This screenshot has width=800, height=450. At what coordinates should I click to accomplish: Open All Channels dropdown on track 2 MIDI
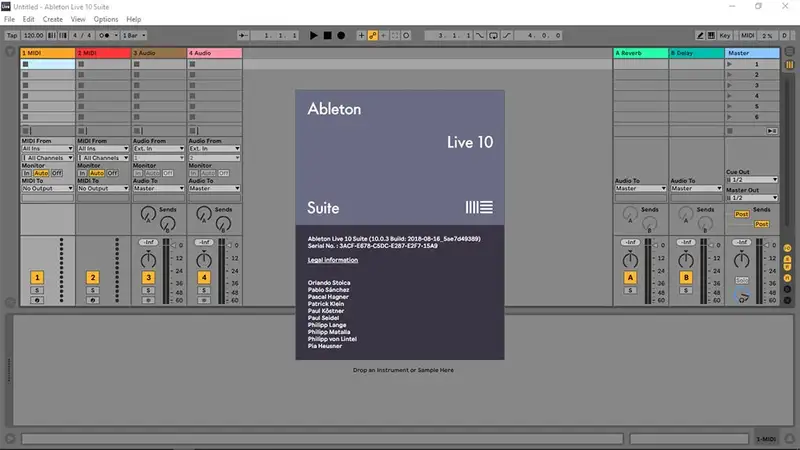click(103, 158)
